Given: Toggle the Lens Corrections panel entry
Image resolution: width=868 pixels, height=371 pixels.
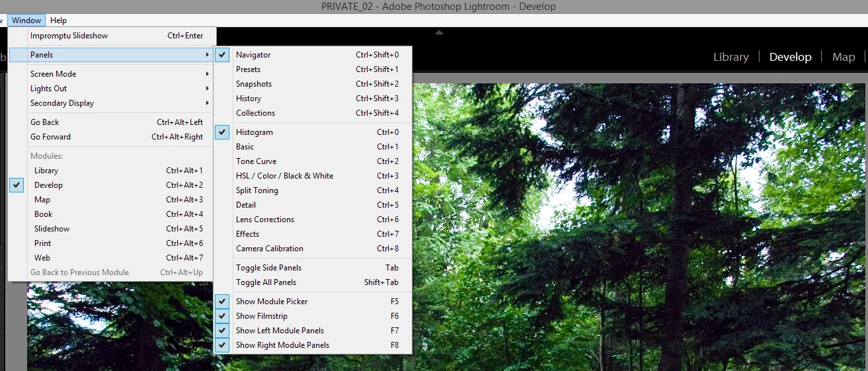Looking at the screenshot, I should point(313,220).
